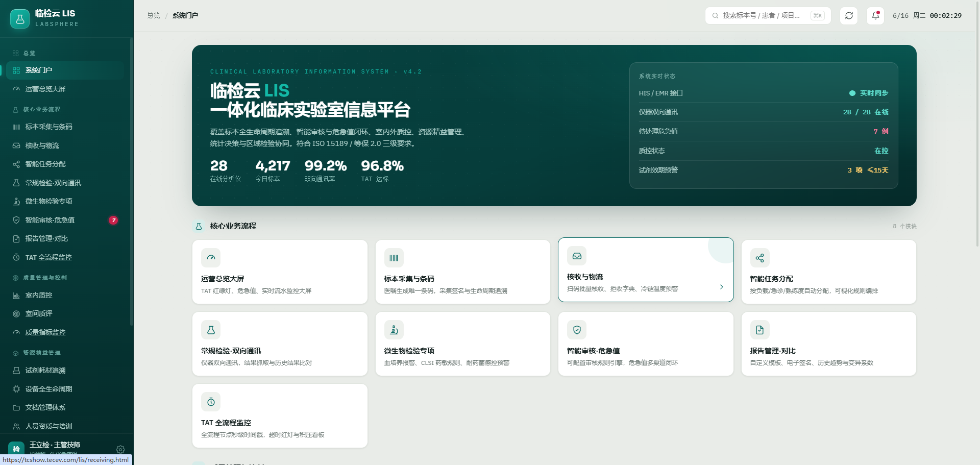Open 人员资质与培训 in sidebar
Viewport: 980px width, 465px height.
click(65, 426)
